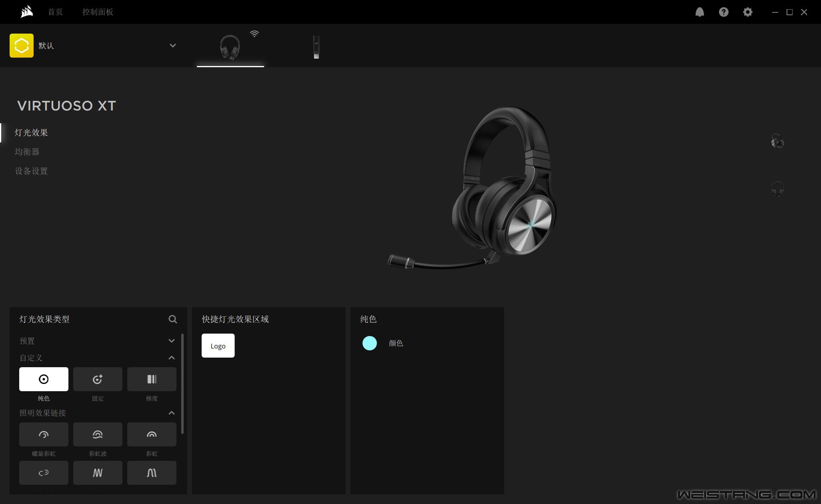The height and width of the screenshot is (504, 821).
Task: Select the USB dongle device tab
Action: 316,47
